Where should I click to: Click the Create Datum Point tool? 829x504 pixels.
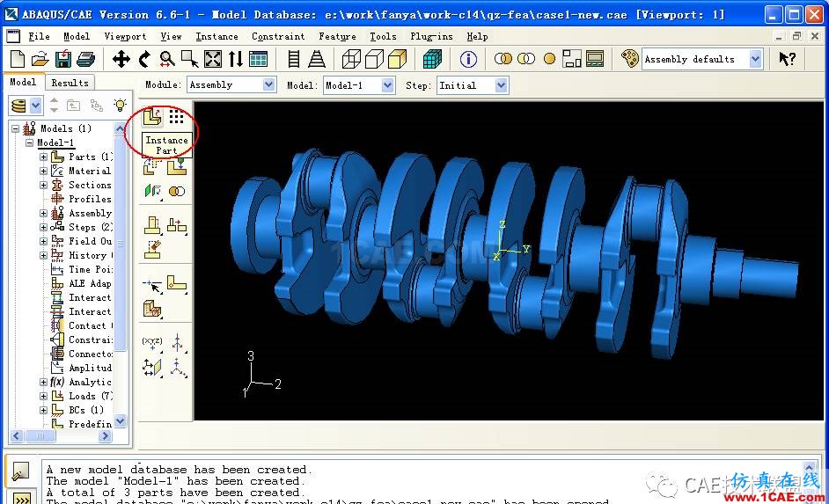(x=152, y=344)
